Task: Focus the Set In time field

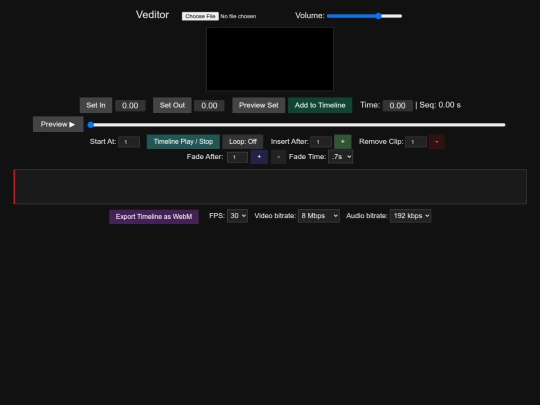Action: (130, 105)
